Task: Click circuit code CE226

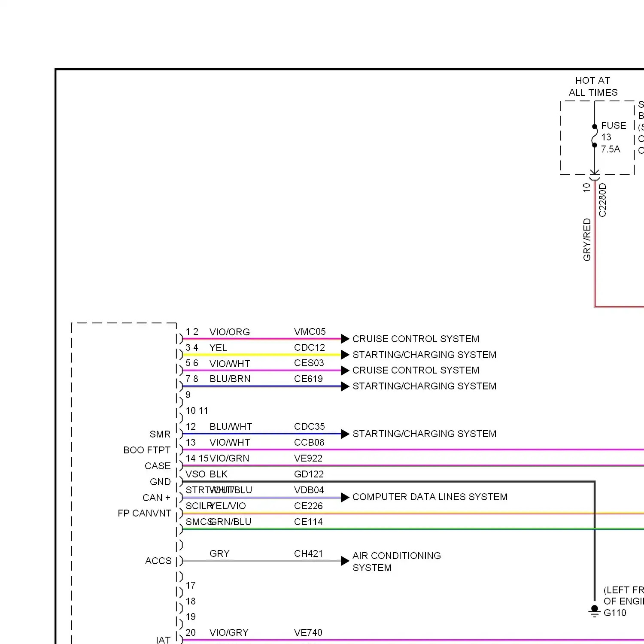Action: 308,506
